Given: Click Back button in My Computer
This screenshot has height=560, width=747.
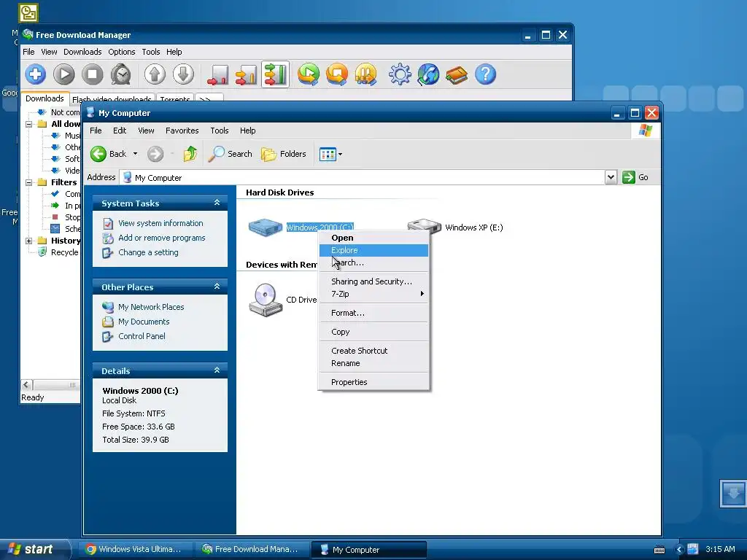Looking at the screenshot, I should [x=109, y=154].
